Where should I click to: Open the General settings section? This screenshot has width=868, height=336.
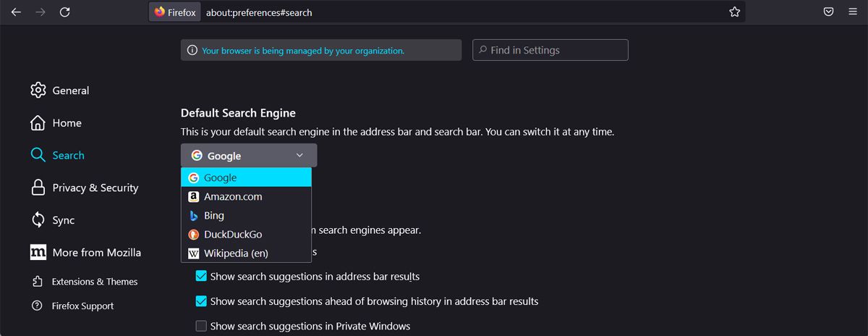[x=71, y=91]
